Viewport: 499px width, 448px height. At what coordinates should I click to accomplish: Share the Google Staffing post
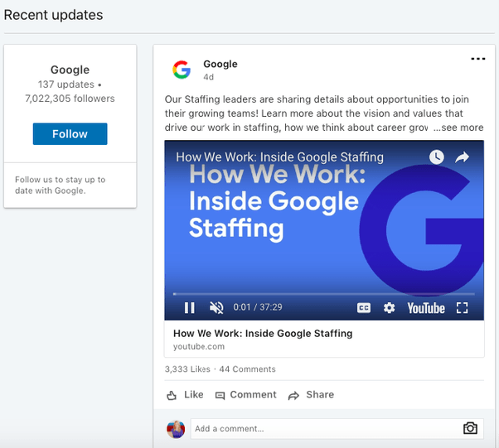[311, 395]
